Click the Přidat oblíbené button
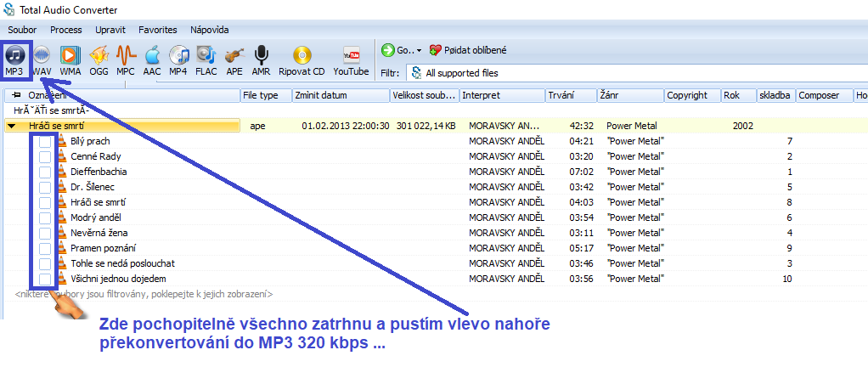The width and height of the screenshot is (868, 367). [x=470, y=49]
